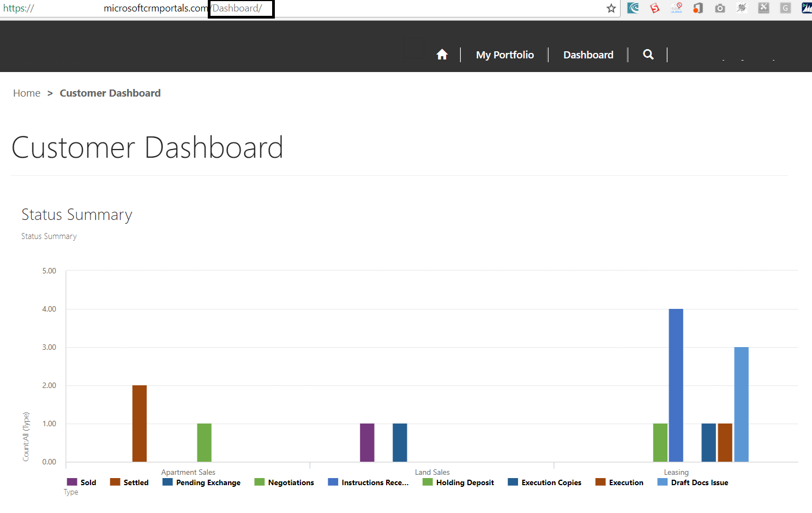Click the wrench tools extension icon
Viewport: 812px width, 513px height.
click(763, 8)
